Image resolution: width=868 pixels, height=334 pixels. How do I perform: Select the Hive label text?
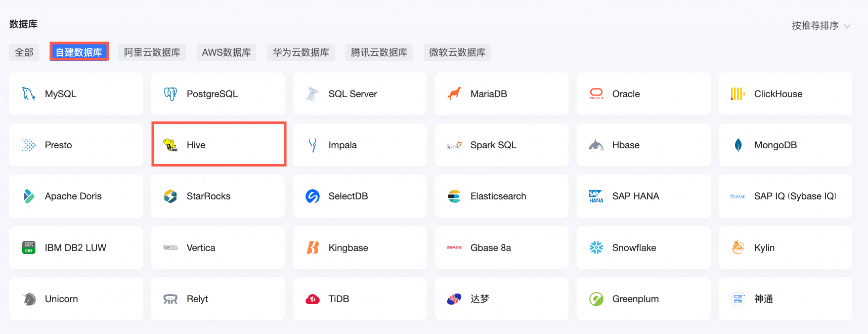pyautogui.click(x=196, y=145)
